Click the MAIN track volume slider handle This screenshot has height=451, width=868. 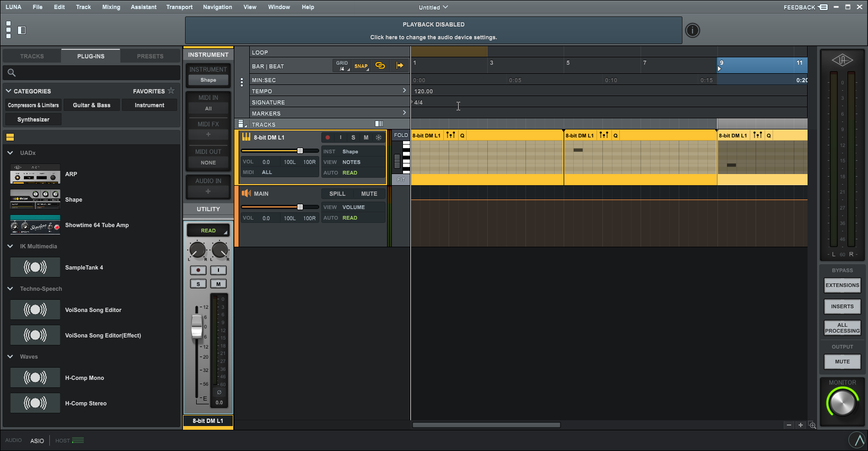300,207
